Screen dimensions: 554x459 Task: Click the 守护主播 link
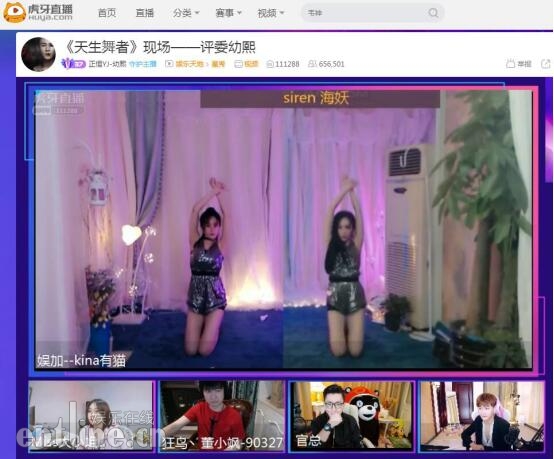click(x=142, y=64)
